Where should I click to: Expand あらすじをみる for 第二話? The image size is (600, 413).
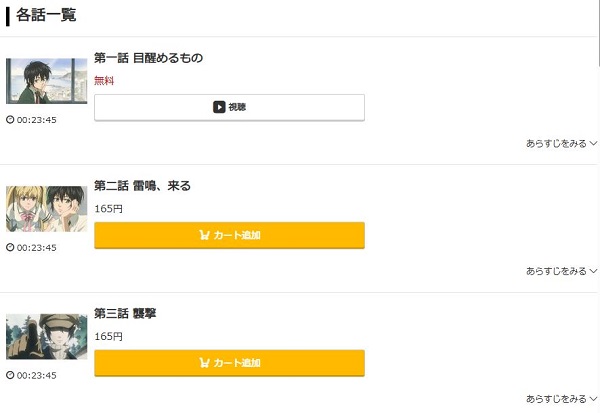click(x=561, y=271)
